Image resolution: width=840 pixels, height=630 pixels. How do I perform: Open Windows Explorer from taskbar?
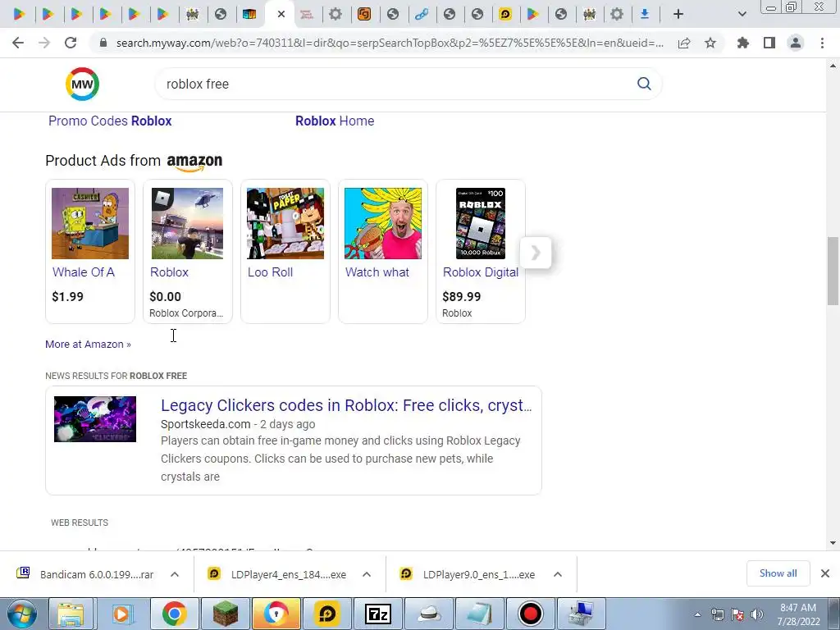71,614
